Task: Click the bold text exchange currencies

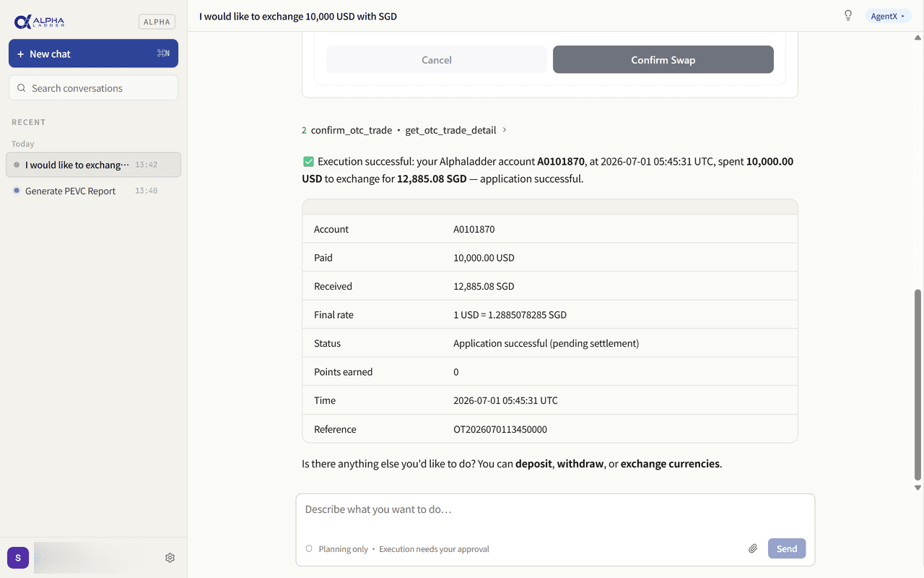Action: (x=670, y=464)
